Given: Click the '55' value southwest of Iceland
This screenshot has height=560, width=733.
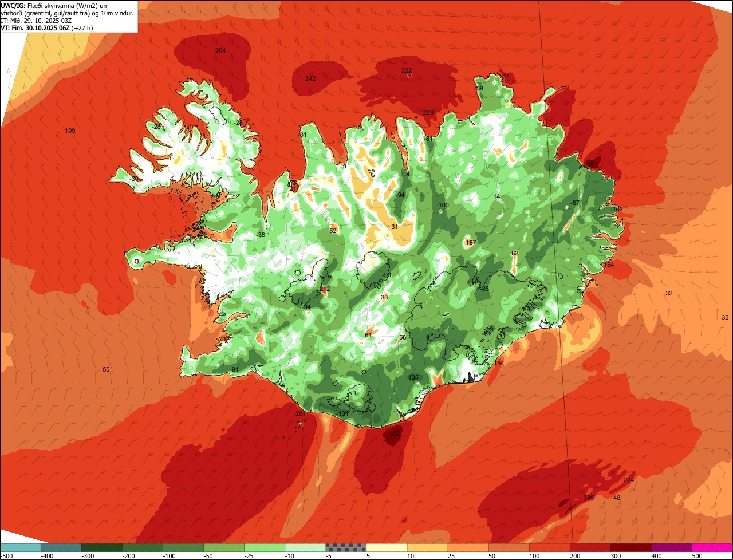Looking at the screenshot, I should coord(106,369).
